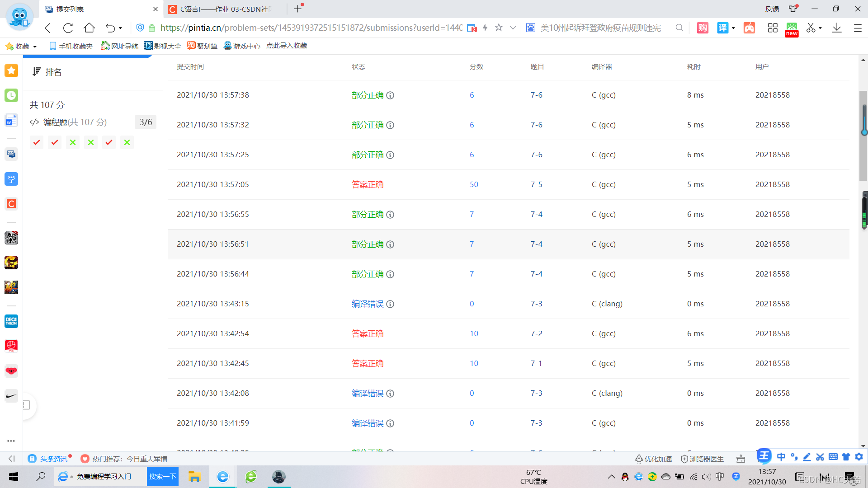868x488 pixels.
Task: Open the shopping 购 extension icon
Action: click(703, 28)
